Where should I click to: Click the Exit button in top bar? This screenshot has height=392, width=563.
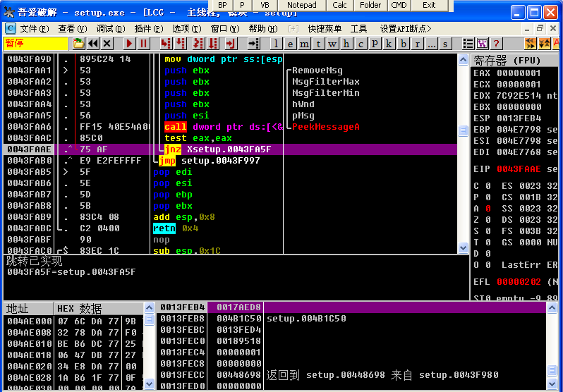point(429,5)
